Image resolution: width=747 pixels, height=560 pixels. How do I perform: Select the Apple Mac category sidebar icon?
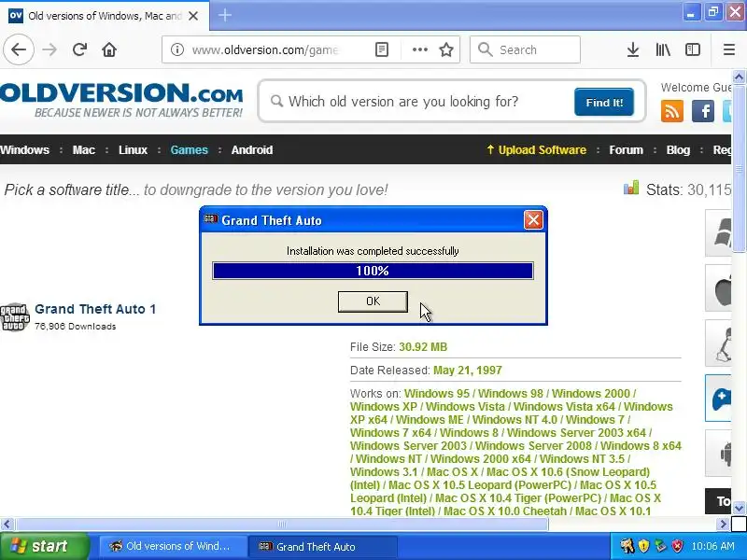720,288
